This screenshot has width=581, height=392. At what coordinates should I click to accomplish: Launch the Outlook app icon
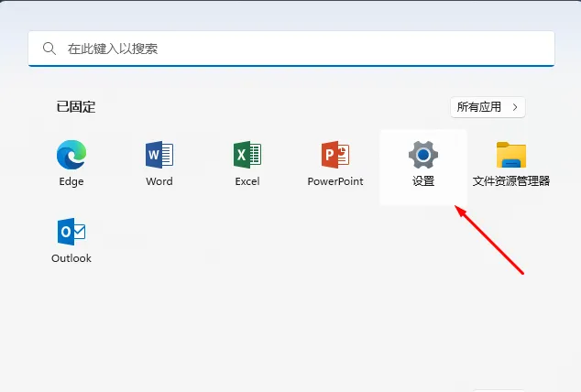pyautogui.click(x=71, y=232)
